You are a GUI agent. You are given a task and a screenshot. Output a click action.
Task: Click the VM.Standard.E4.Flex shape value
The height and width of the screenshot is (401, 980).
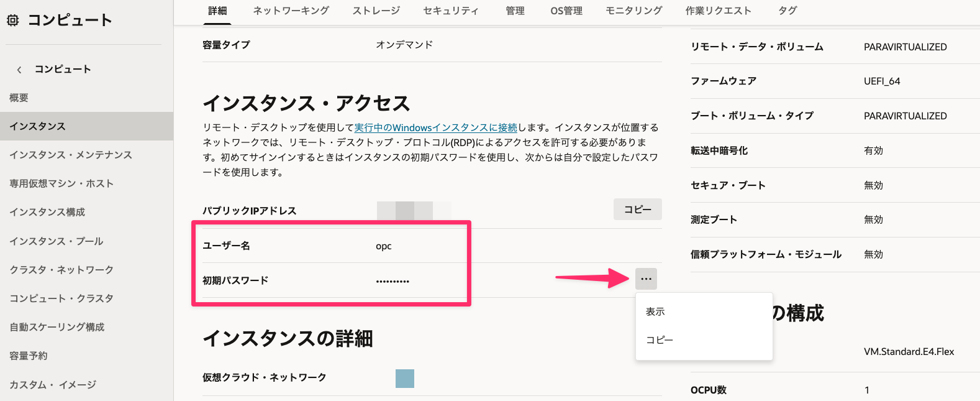[909, 352]
